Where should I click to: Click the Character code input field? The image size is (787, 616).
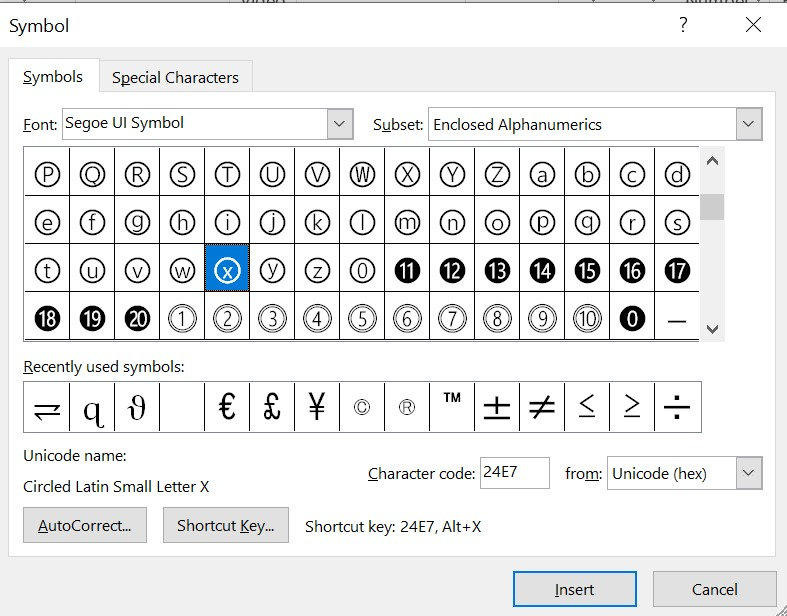(514, 473)
